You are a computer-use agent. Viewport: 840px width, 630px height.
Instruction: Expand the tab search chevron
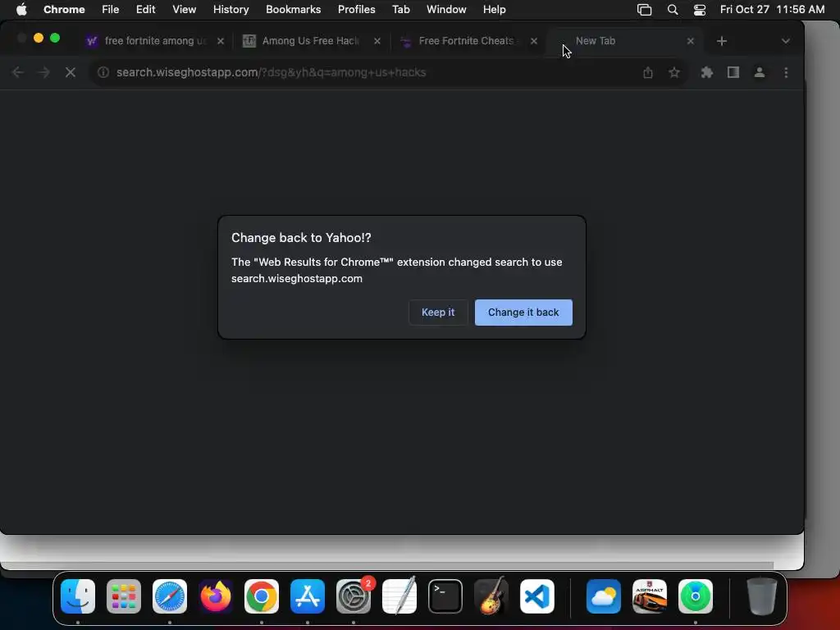point(785,41)
